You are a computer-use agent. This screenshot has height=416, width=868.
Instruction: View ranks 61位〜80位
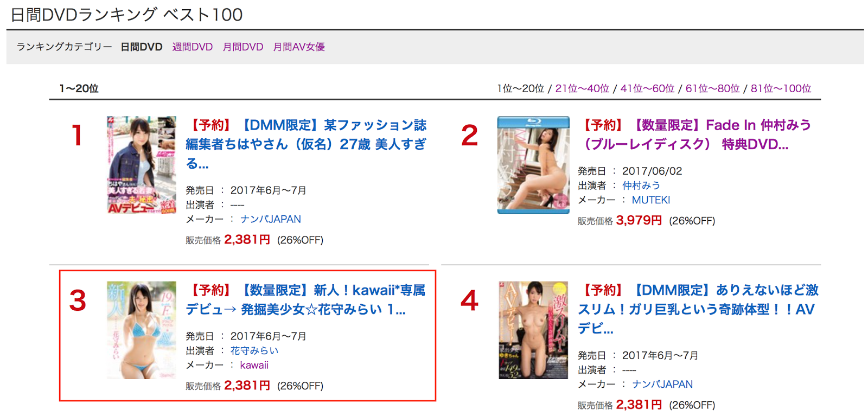pos(712,88)
